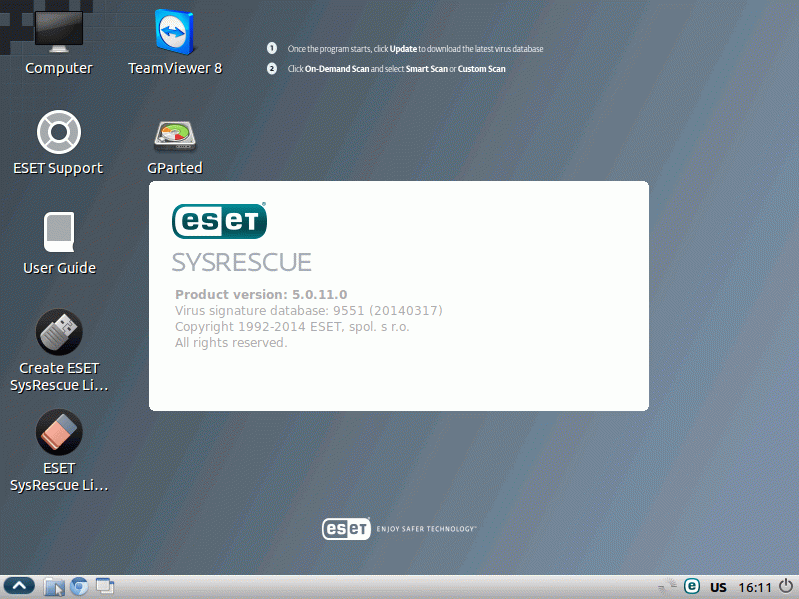Open Create ESET SysRescue Live USB icon
The height and width of the screenshot is (599, 799).
(x=59, y=332)
